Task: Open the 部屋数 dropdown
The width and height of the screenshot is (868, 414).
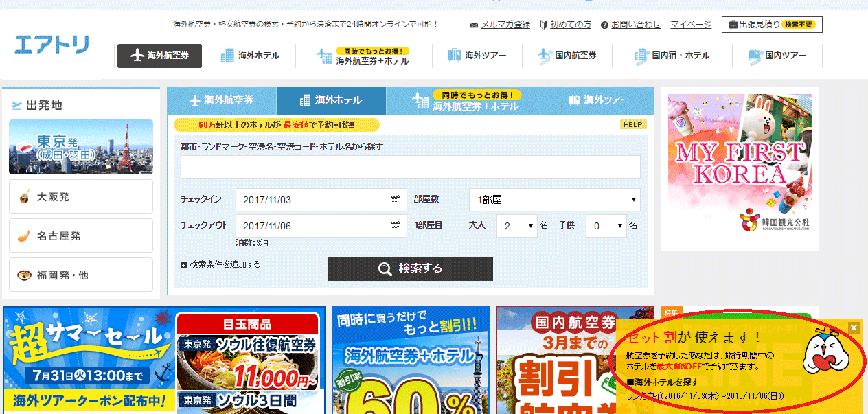Action: click(555, 200)
